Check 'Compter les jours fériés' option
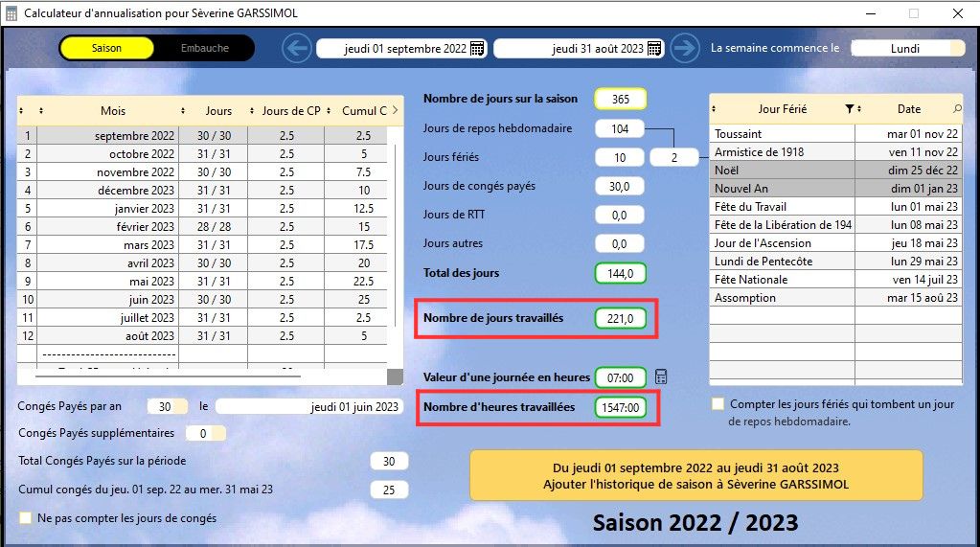This screenshot has width=980, height=547. tap(718, 404)
